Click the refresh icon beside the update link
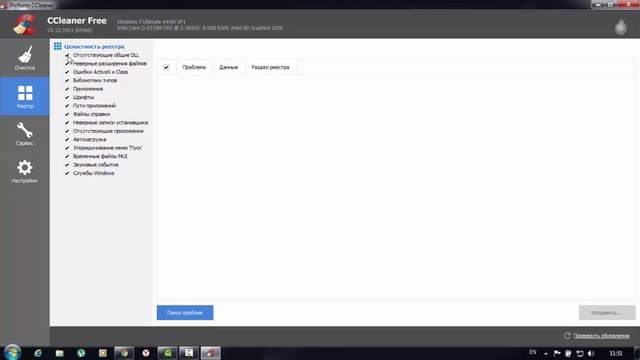 tap(567, 336)
